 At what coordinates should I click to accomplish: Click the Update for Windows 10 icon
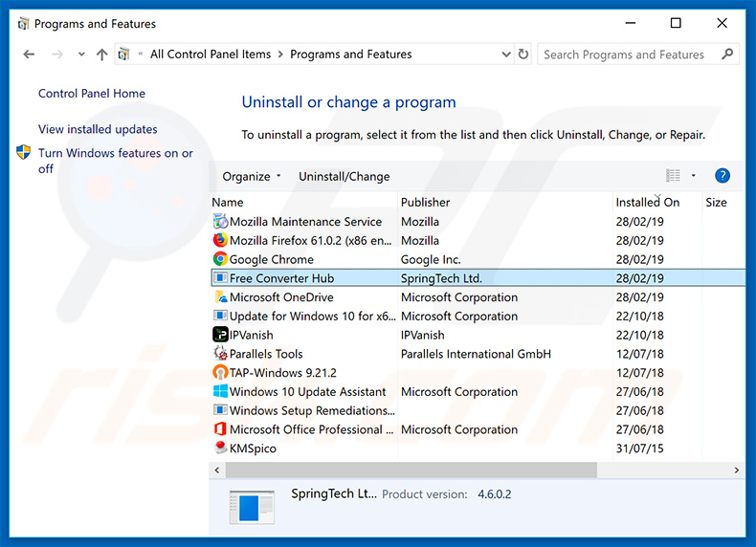point(220,316)
